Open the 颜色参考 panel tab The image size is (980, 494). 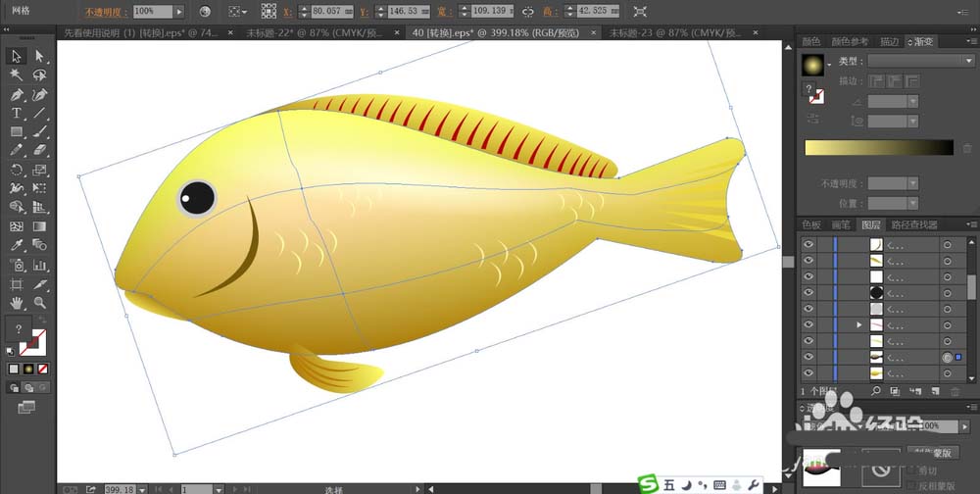[x=850, y=42]
